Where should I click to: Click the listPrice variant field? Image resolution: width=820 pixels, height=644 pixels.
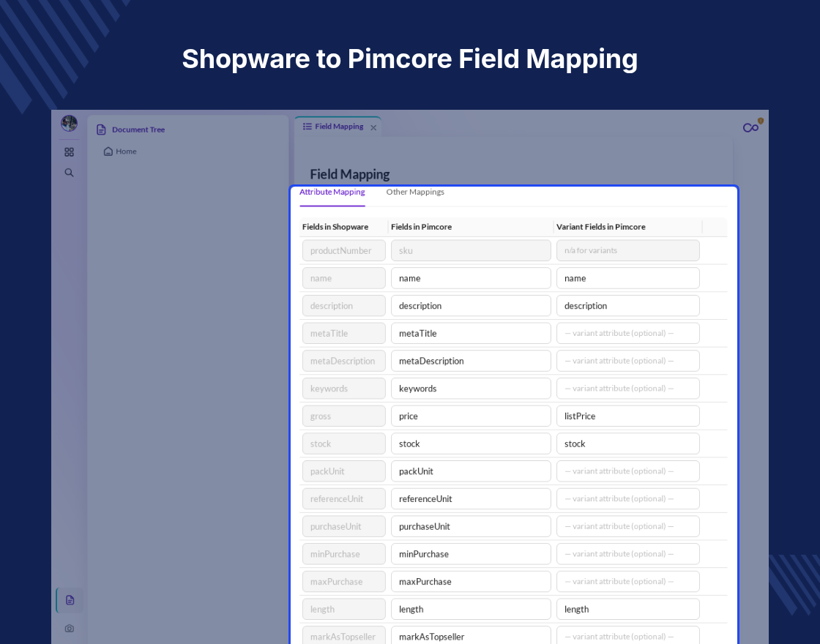click(627, 416)
